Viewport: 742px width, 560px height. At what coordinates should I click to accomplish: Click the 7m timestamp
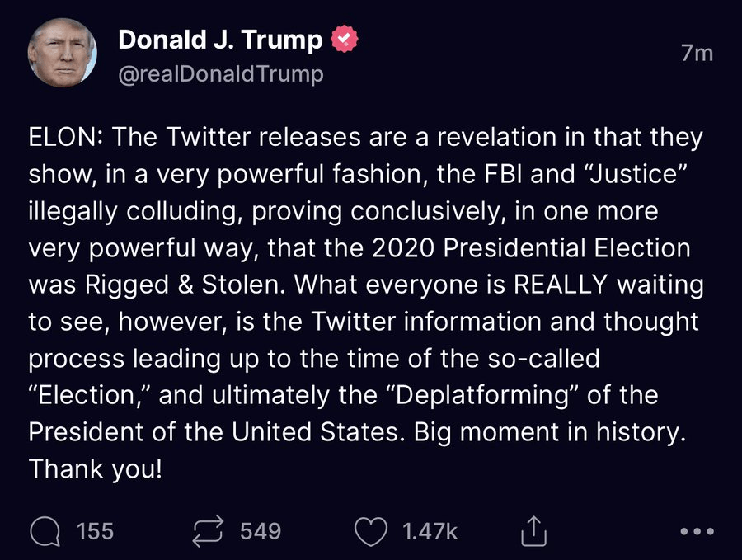click(x=697, y=54)
